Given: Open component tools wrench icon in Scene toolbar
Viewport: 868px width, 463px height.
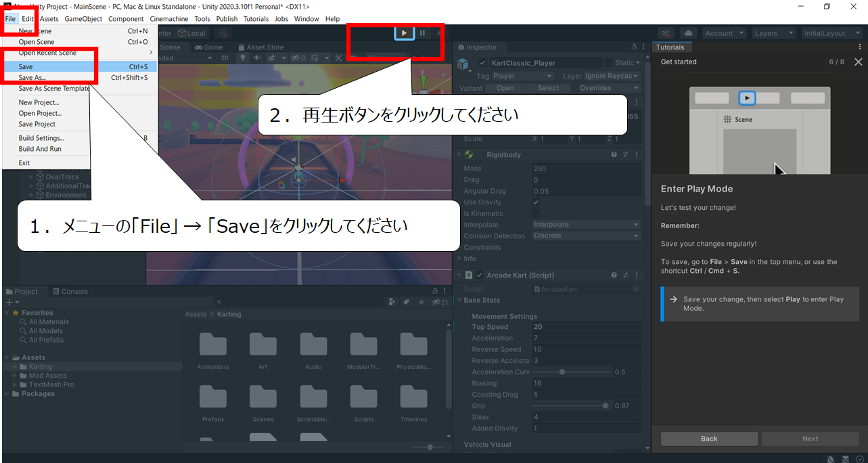Looking at the screenshot, I should coord(338,58).
